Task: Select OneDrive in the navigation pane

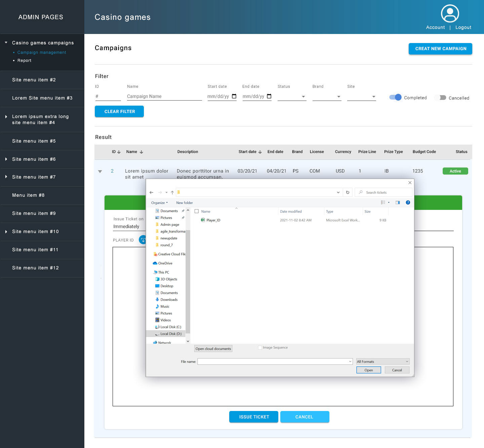Action: [162, 263]
